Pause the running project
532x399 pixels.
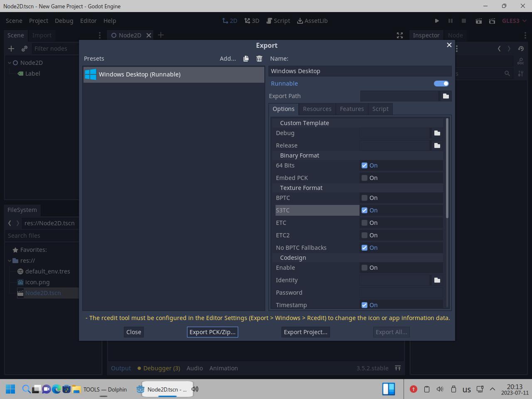pos(450,21)
